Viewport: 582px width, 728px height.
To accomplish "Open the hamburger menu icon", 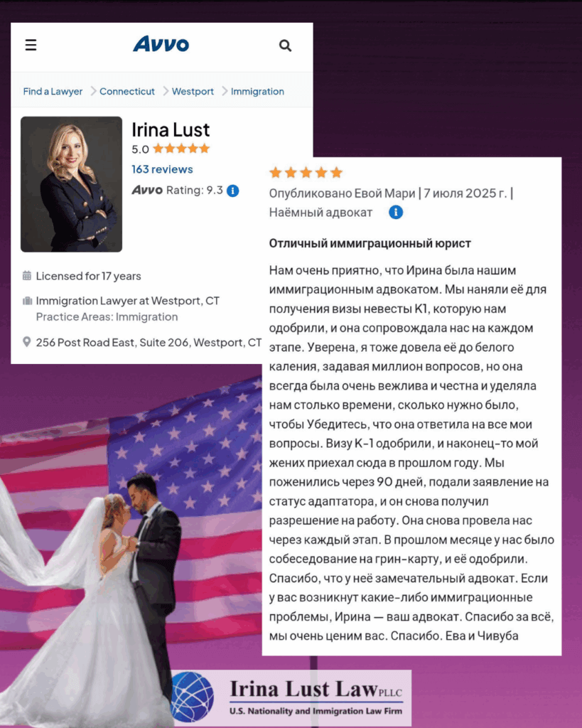I will point(31,45).
